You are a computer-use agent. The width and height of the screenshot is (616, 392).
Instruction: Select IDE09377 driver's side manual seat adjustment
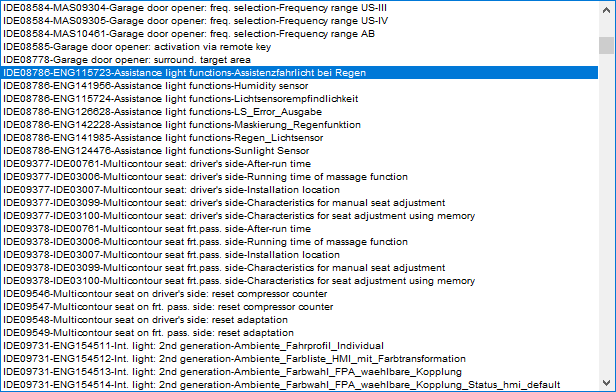pos(299,202)
